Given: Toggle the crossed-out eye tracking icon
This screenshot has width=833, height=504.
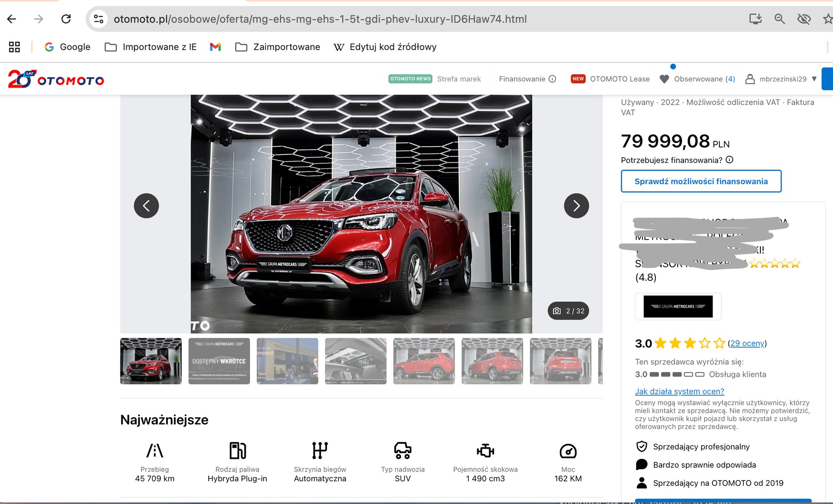Looking at the screenshot, I should [804, 19].
